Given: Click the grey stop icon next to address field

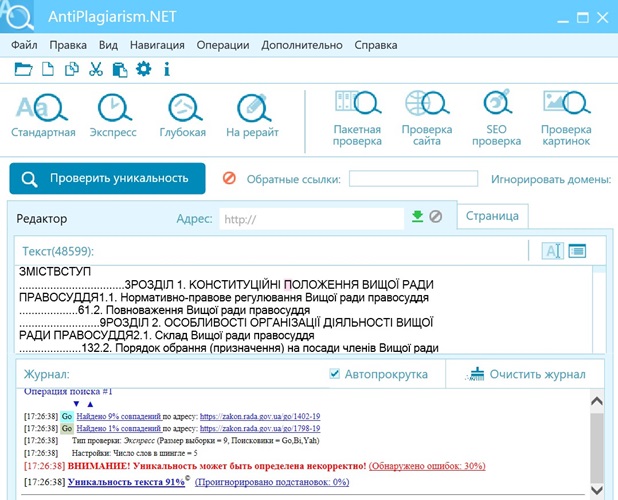Looking at the screenshot, I should pyautogui.click(x=436, y=216).
